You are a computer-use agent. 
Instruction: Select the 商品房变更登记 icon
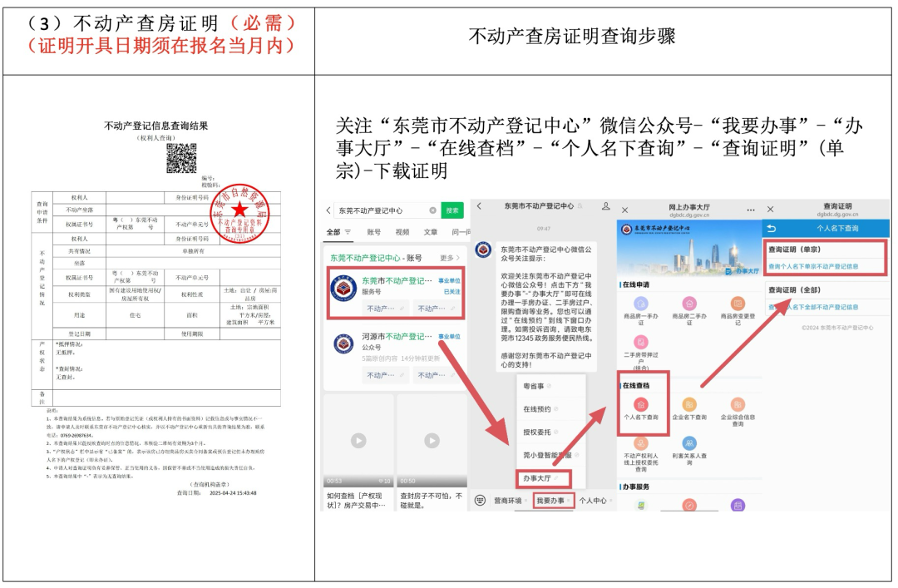[x=738, y=304]
